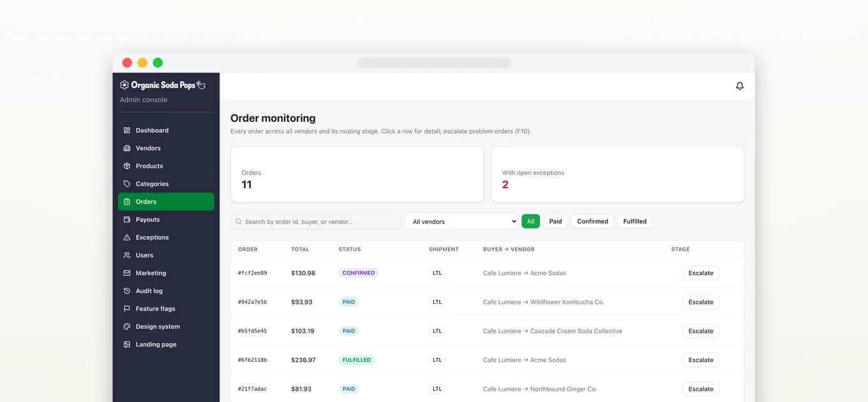Click the STATUS column header
This screenshot has height=402, width=868.
(x=350, y=249)
